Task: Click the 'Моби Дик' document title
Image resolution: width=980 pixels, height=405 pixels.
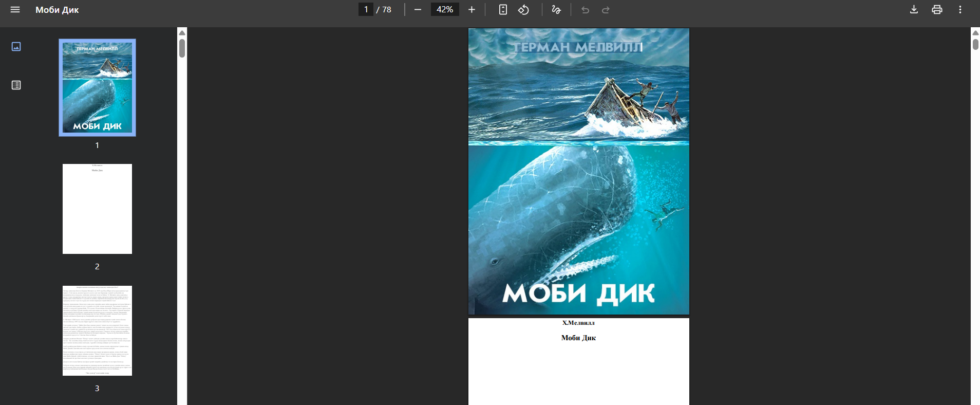Action: tap(57, 10)
